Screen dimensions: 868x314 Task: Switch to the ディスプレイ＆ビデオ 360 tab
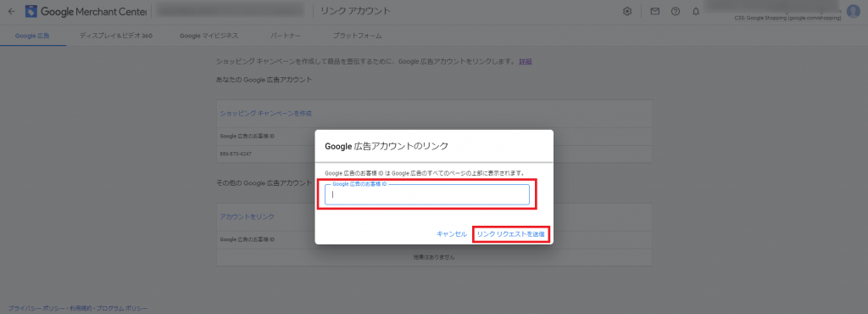pos(115,36)
